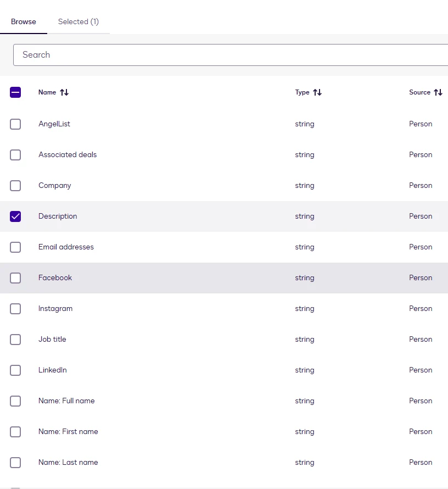448x489 pixels.
Task: Click into the Search field
Action: (x=231, y=55)
